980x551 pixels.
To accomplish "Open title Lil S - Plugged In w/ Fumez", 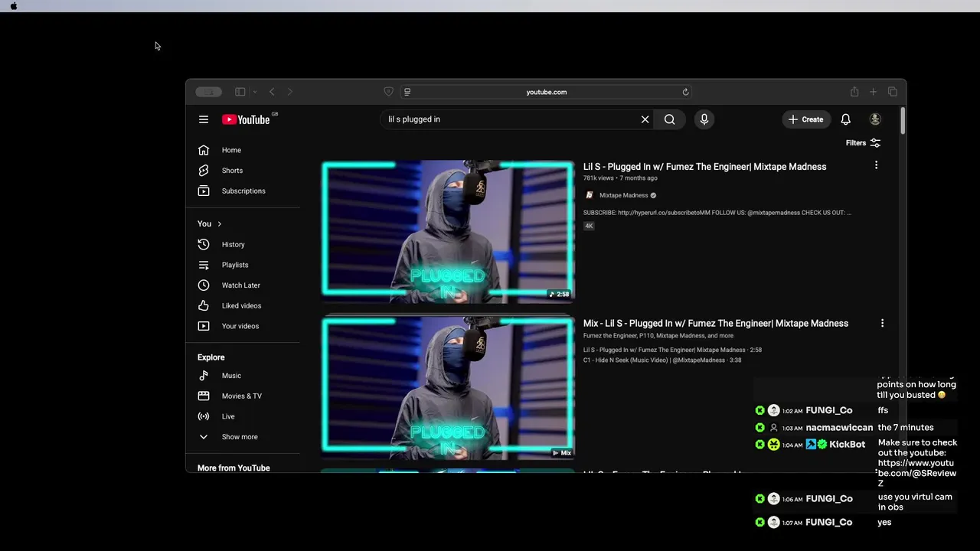I will pyautogui.click(x=704, y=167).
